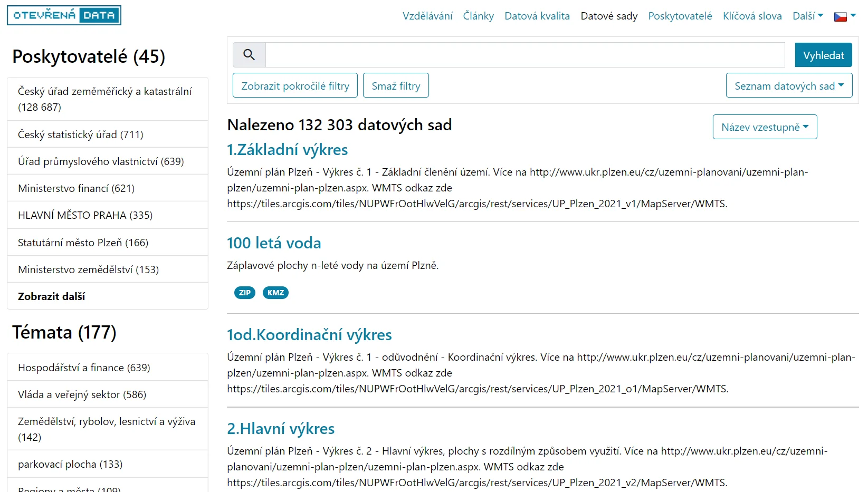Open the Název vzestupně sort dropdown

pos(765,127)
